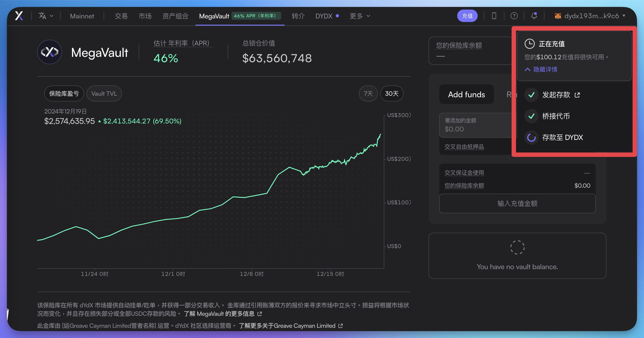Click the external-link icon after 发起存款
This screenshot has height=338, width=644.
click(x=577, y=95)
